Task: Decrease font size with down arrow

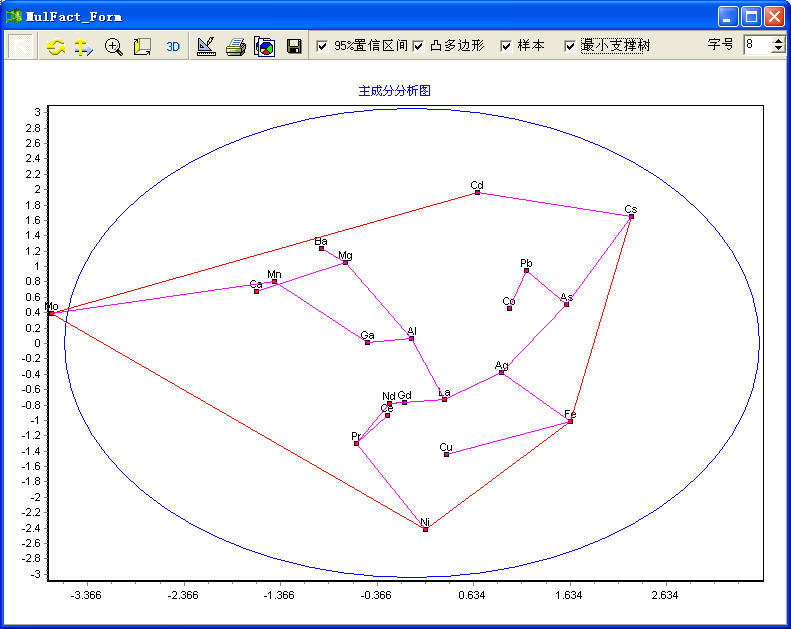Action: (778, 49)
